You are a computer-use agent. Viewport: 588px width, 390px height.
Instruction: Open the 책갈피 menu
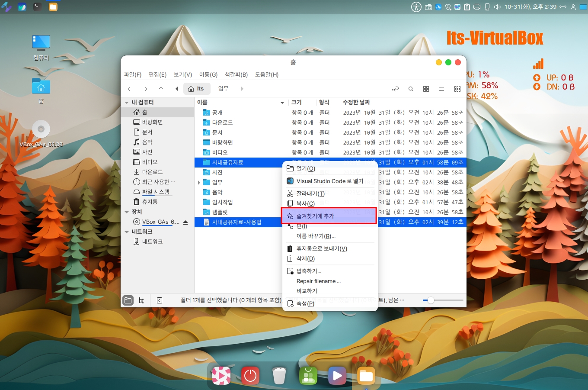pyautogui.click(x=236, y=74)
